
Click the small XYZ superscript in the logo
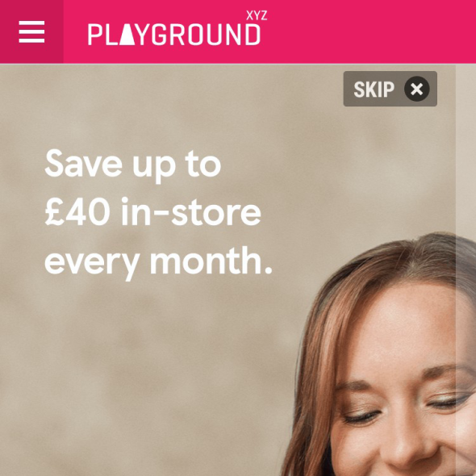(257, 15)
